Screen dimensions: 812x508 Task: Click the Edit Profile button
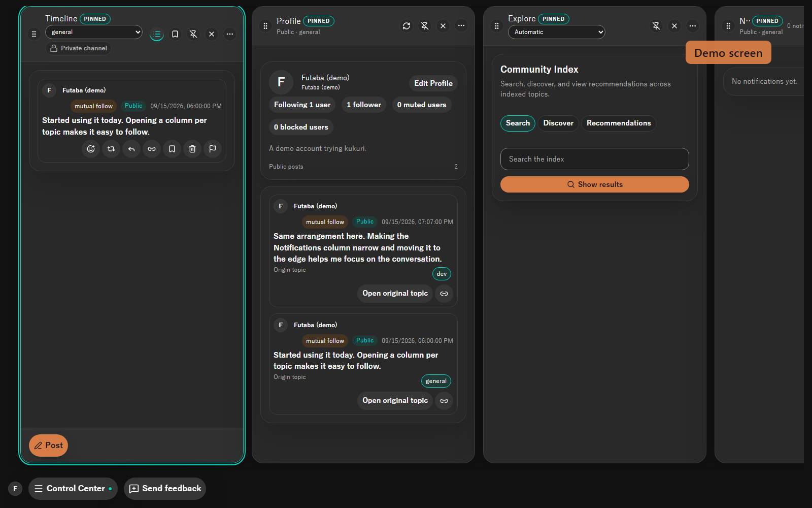coord(433,83)
